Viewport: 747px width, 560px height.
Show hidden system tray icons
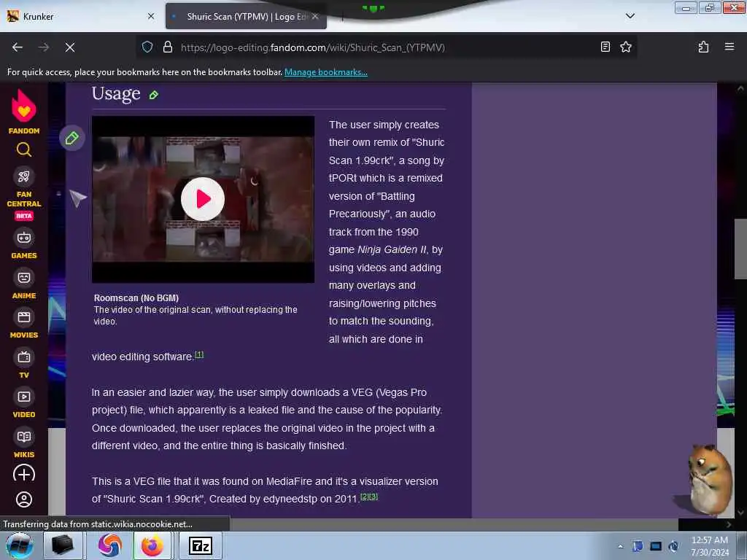[x=620, y=546]
